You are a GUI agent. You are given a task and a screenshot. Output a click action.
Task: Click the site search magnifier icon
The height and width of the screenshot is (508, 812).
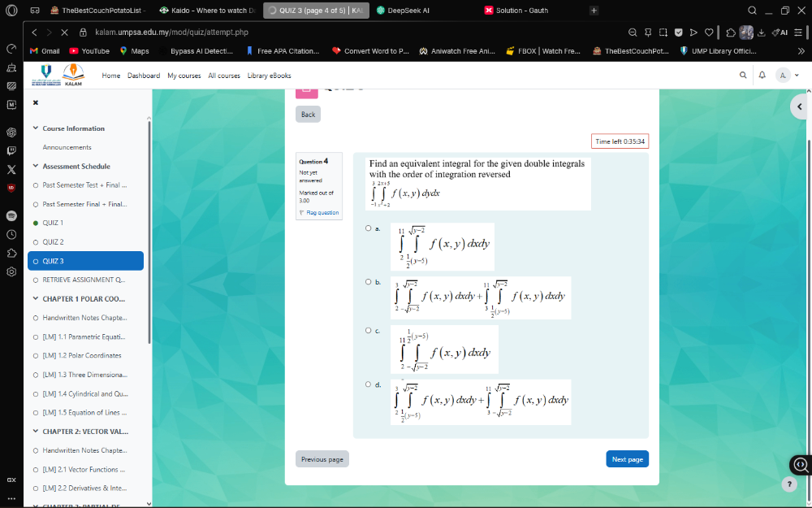coord(742,75)
